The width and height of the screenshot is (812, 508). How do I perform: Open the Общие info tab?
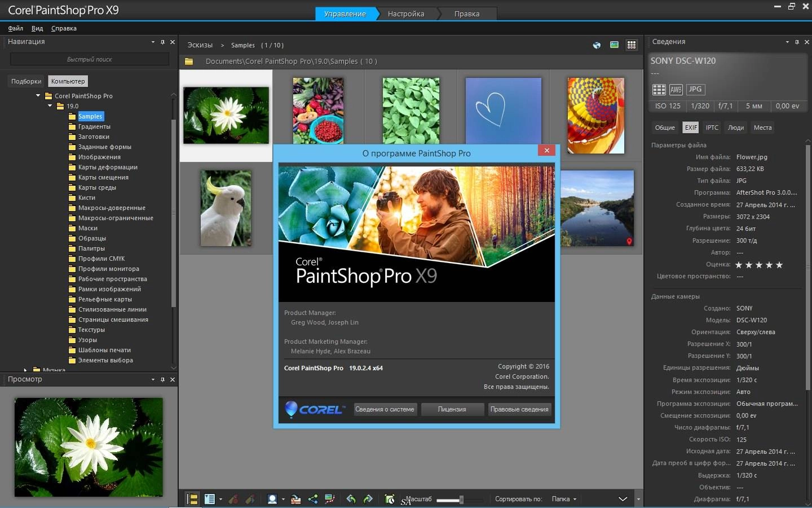click(665, 128)
